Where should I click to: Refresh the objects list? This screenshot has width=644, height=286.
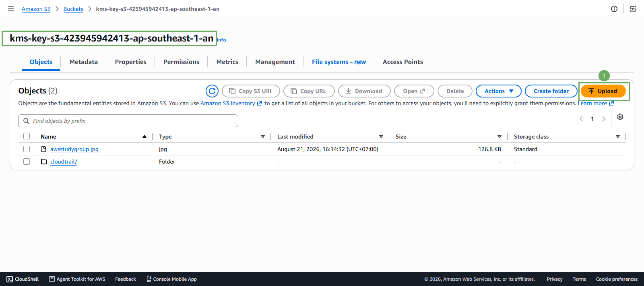coord(212,91)
